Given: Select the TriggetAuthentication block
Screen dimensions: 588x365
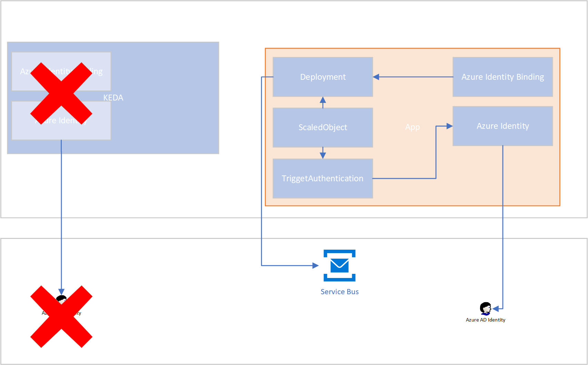Looking at the screenshot, I should (x=322, y=178).
